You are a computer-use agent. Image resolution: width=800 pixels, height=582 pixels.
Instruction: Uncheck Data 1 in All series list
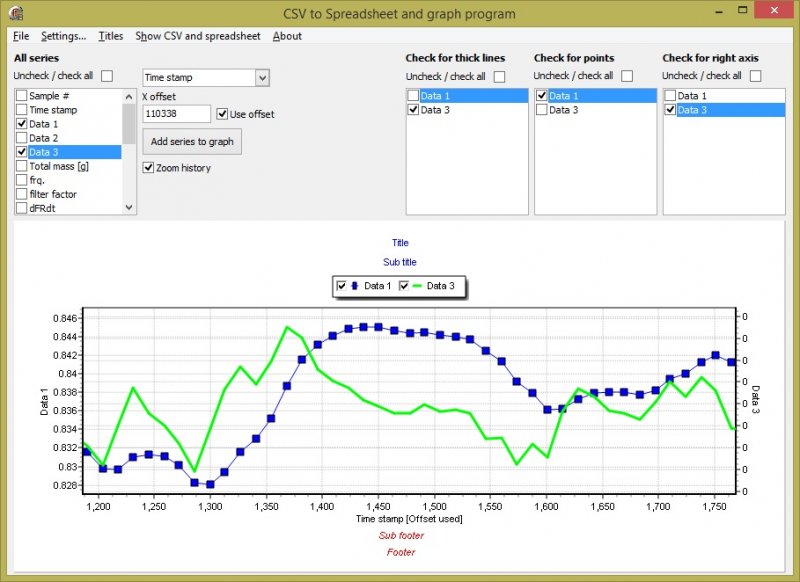(x=21, y=124)
